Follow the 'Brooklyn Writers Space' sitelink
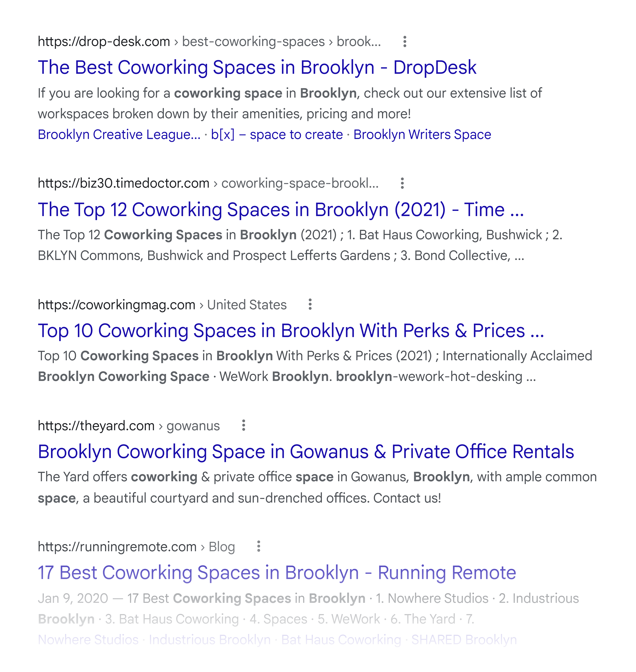This screenshot has width=636, height=672. tap(422, 135)
